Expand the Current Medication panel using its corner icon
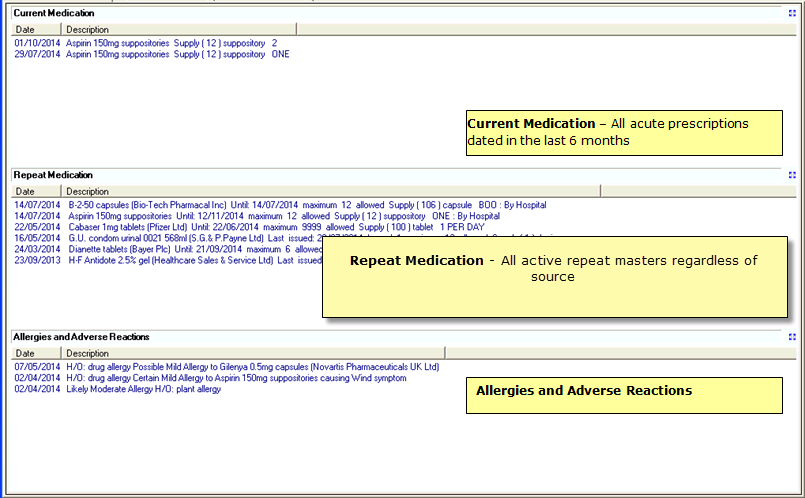 791,13
